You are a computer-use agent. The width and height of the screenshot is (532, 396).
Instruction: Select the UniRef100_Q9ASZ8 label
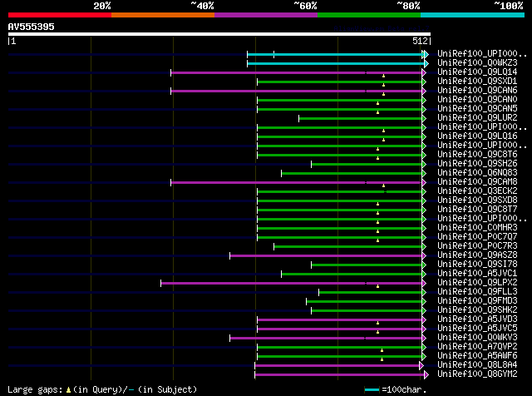point(477,255)
